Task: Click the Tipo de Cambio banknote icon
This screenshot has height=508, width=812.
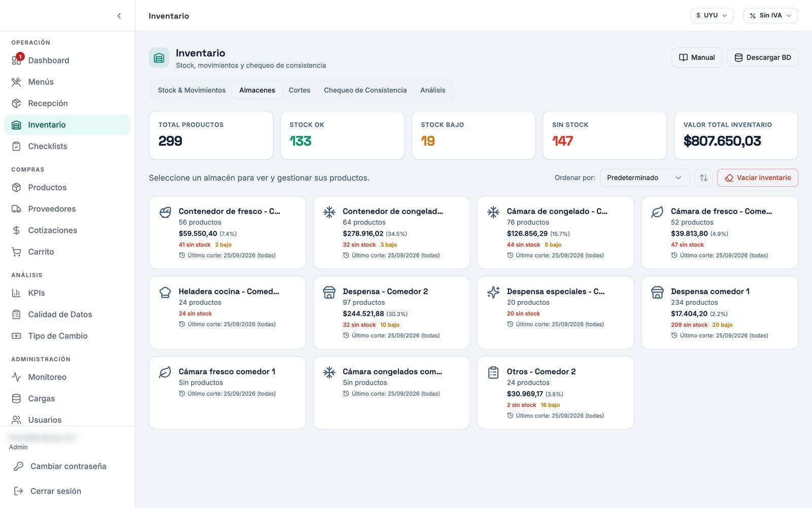Action: [x=16, y=336]
